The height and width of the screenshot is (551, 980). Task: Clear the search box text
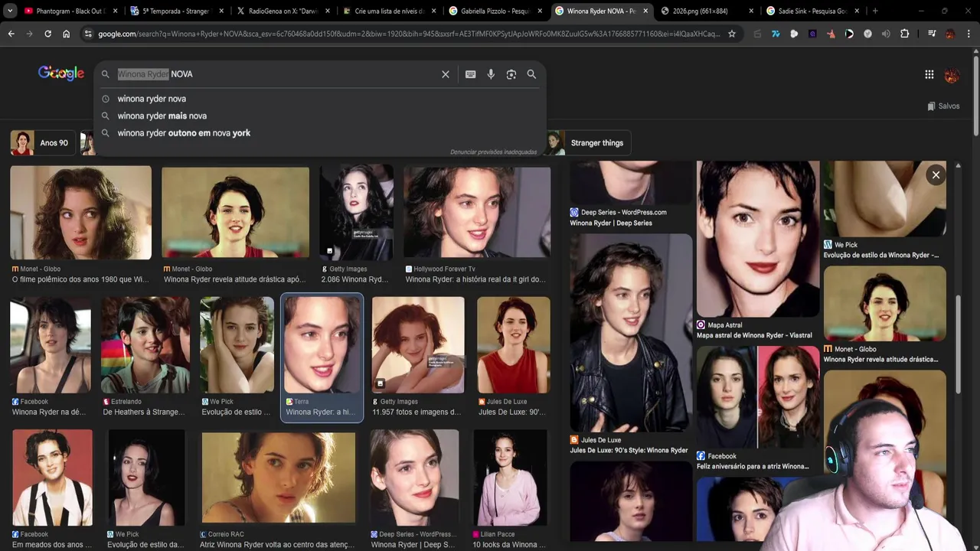click(x=445, y=74)
